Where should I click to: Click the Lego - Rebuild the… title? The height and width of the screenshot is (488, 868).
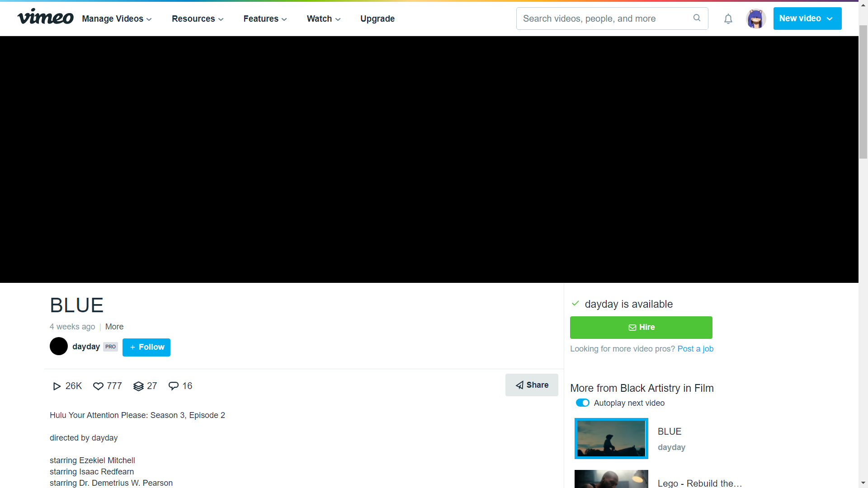(x=700, y=483)
